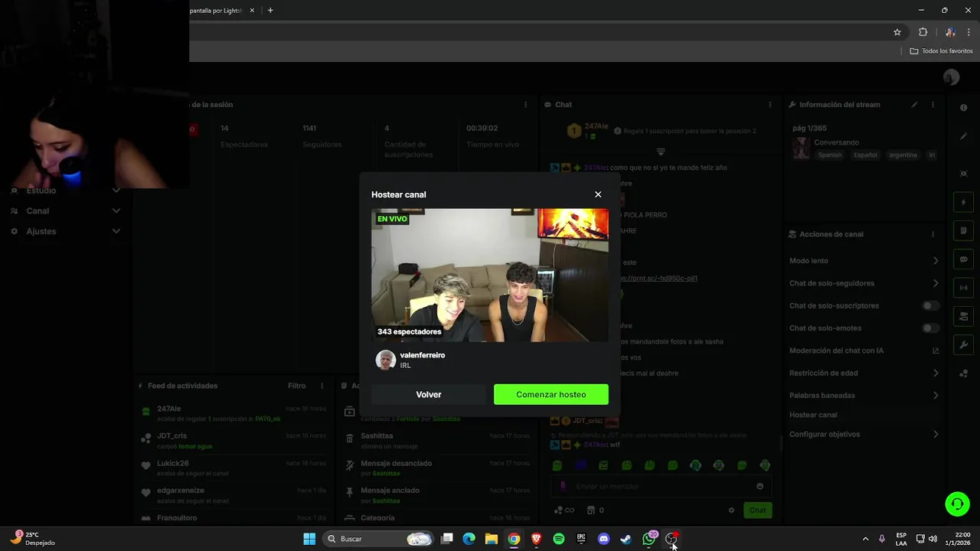Toggle Chat de solo-emotes switch
Screen dimensions: 980x551
tap(929, 328)
